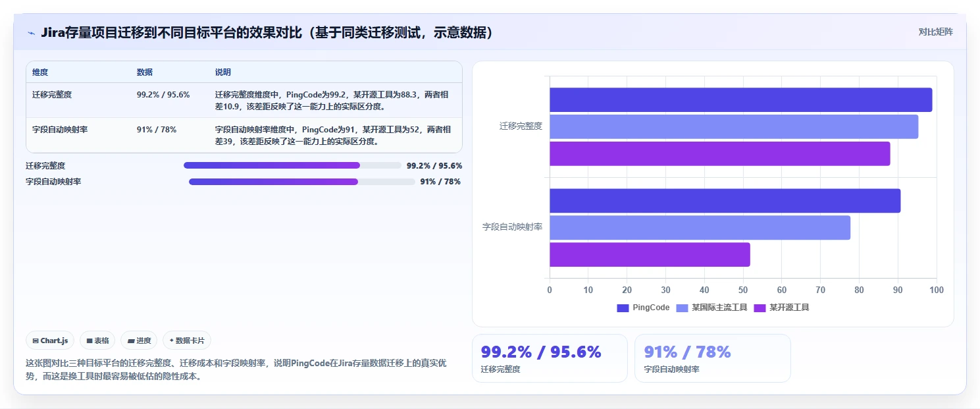Select the 进度 tag chip
The image size is (980, 409).
[139, 341]
